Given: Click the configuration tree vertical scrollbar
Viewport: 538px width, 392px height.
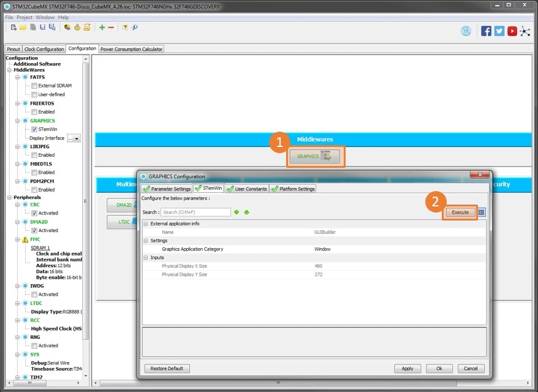Looking at the screenshot, I should (86, 201).
